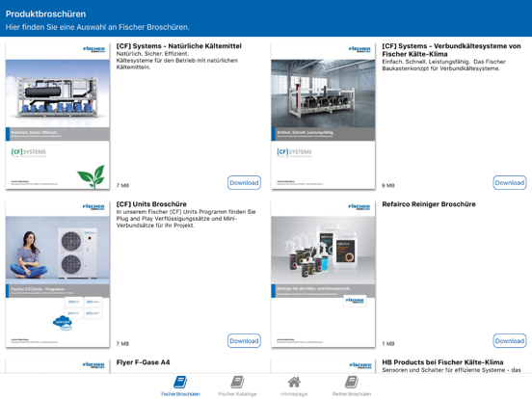Click the '[CF] Units Broschüre' title
532x399 pixels.
(151, 204)
